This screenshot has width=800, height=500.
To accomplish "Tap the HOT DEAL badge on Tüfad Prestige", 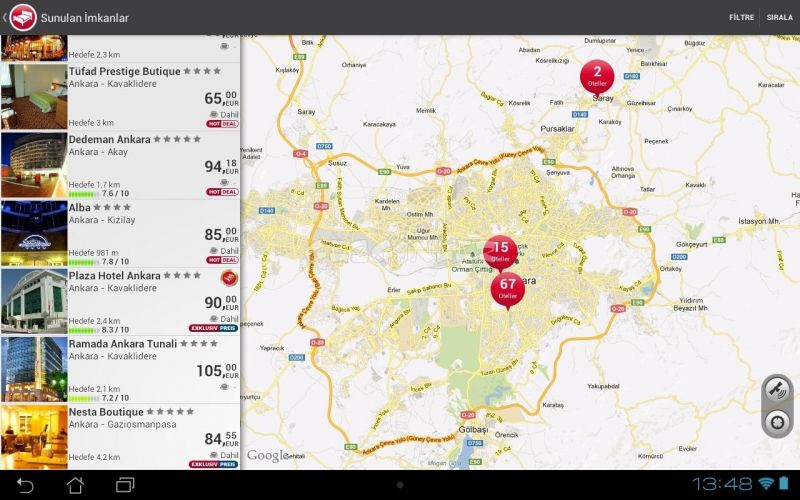I will point(222,124).
